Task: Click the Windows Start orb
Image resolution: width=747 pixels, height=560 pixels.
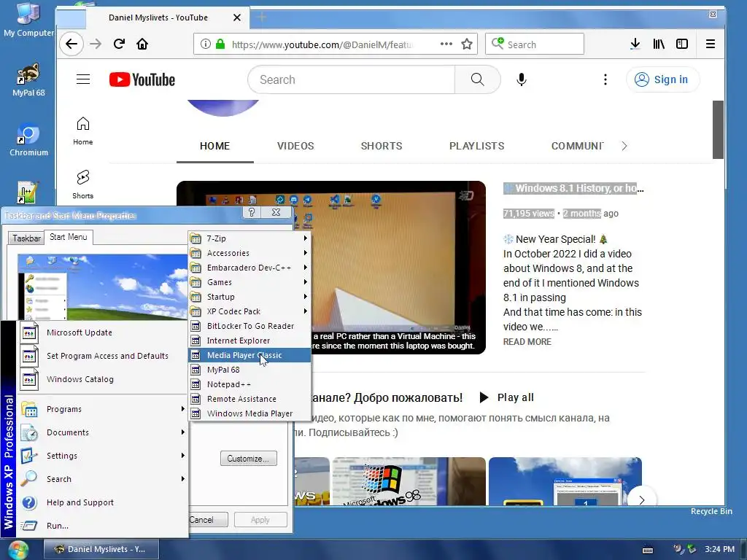Action: pyautogui.click(x=18, y=550)
